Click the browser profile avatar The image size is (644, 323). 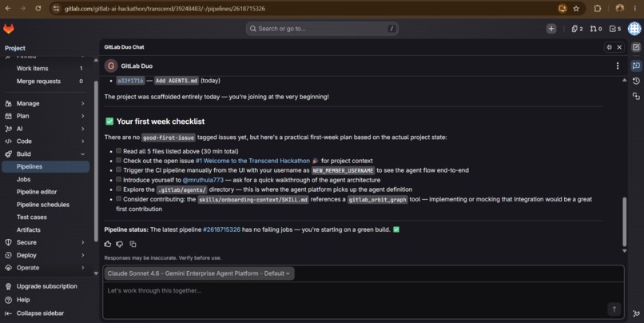pyautogui.click(x=620, y=8)
